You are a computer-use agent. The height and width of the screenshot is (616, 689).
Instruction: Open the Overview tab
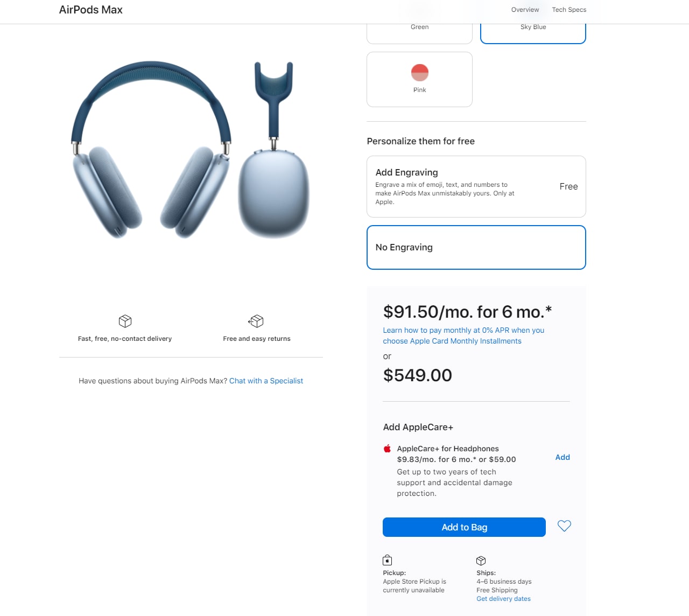[525, 10]
